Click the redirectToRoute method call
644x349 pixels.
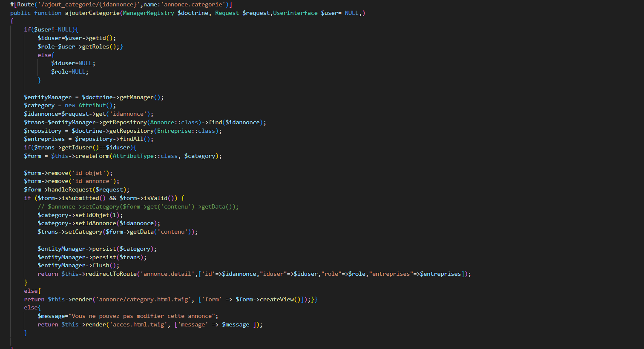[111, 274]
